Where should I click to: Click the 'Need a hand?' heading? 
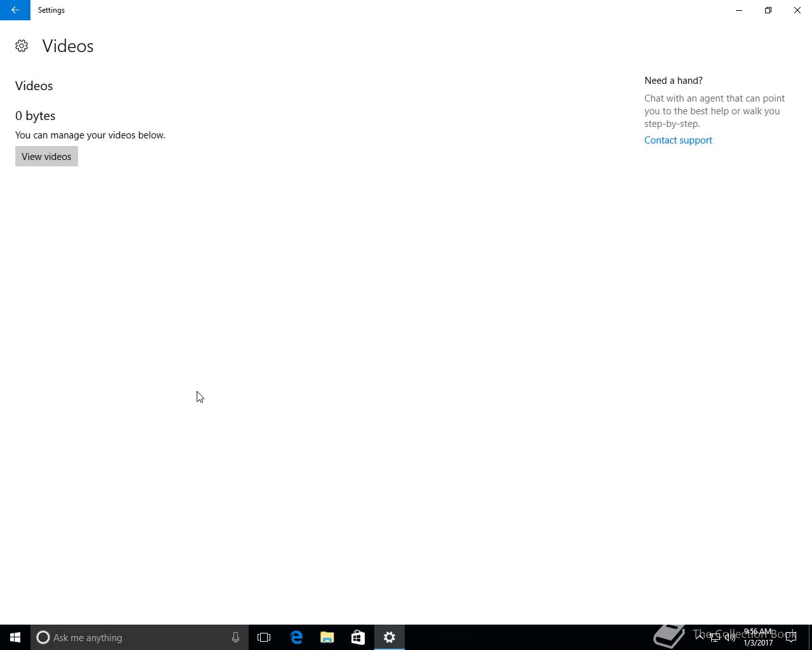click(x=673, y=81)
